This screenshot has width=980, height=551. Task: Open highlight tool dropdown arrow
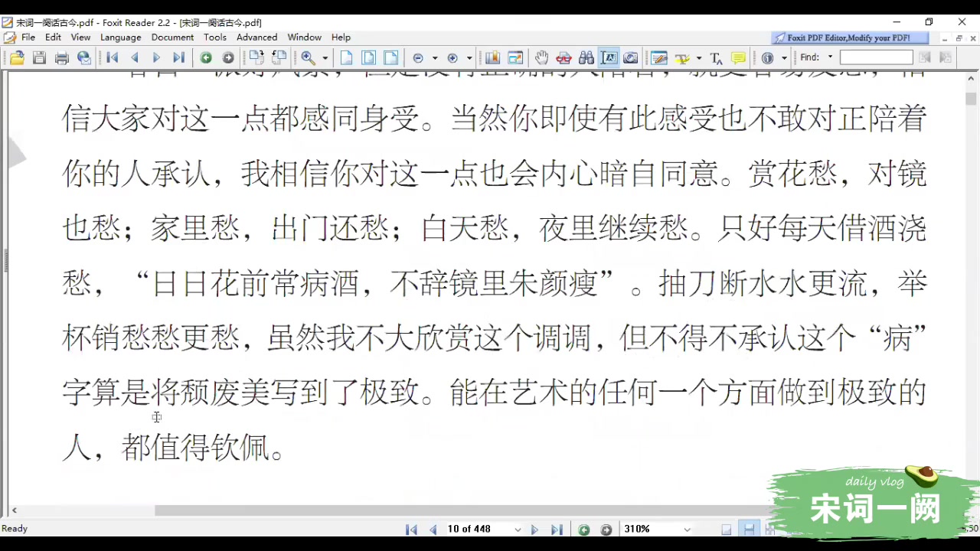click(x=698, y=58)
